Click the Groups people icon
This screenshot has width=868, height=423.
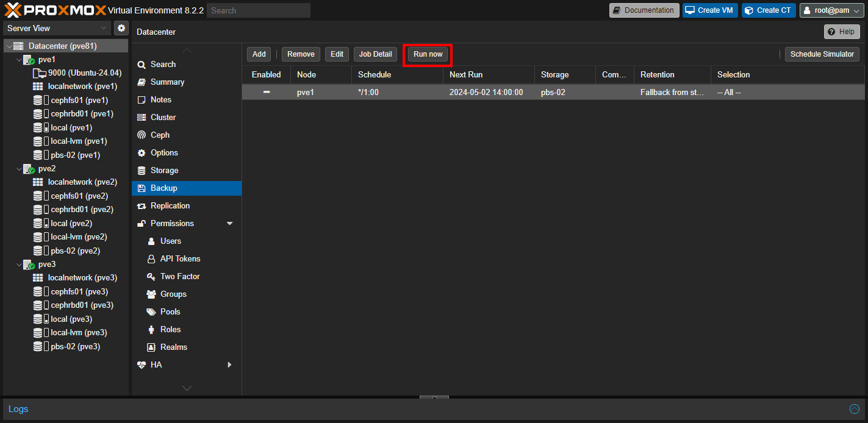click(151, 294)
